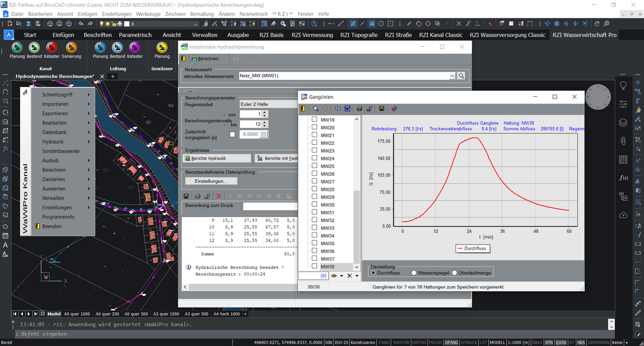644x346 pixels.
Task: Select Wasserspiegel radio button
Action: tap(414, 273)
